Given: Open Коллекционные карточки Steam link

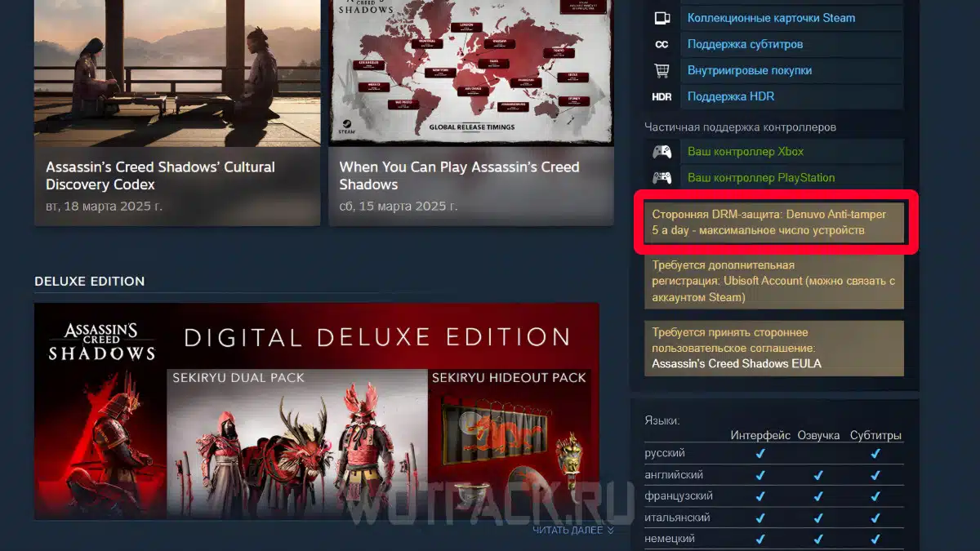Looking at the screenshot, I should click(771, 18).
